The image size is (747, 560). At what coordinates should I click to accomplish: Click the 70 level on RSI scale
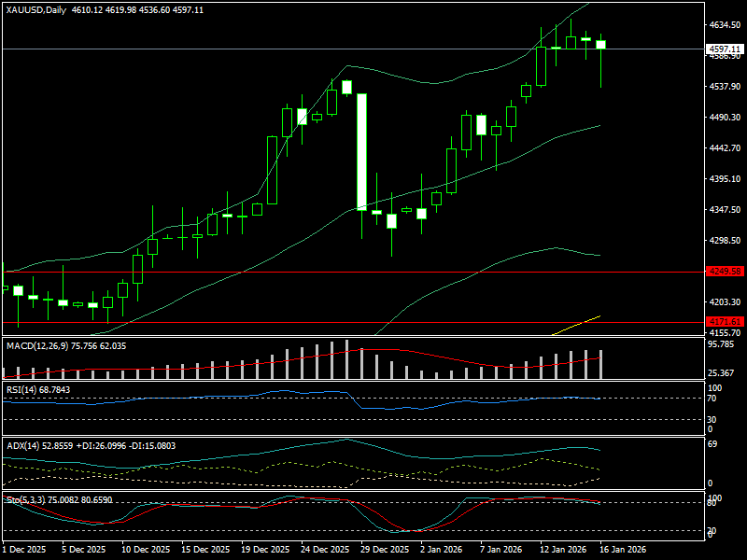(712, 399)
